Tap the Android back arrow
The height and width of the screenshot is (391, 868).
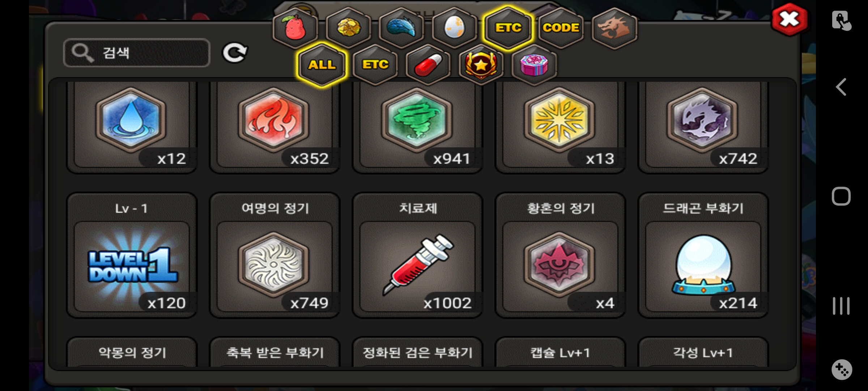[x=841, y=87]
